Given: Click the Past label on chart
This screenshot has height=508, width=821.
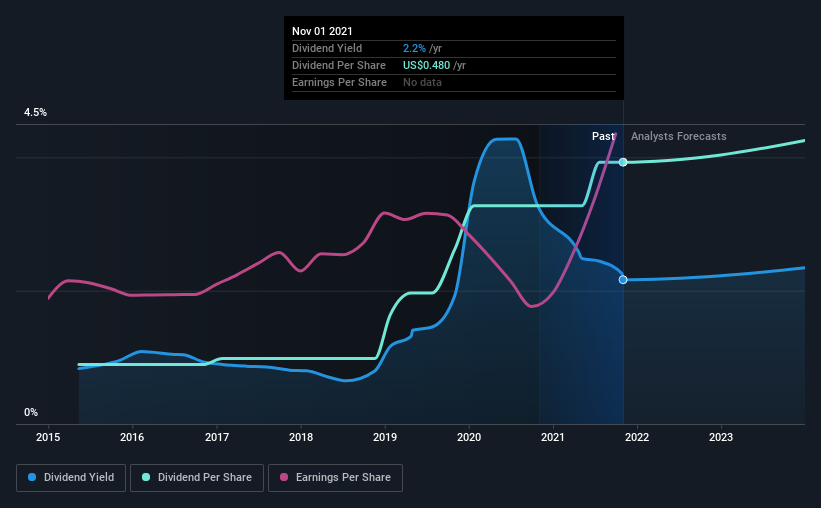Looking at the screenshot, I should pyautogui.click(x=603, y=136).
